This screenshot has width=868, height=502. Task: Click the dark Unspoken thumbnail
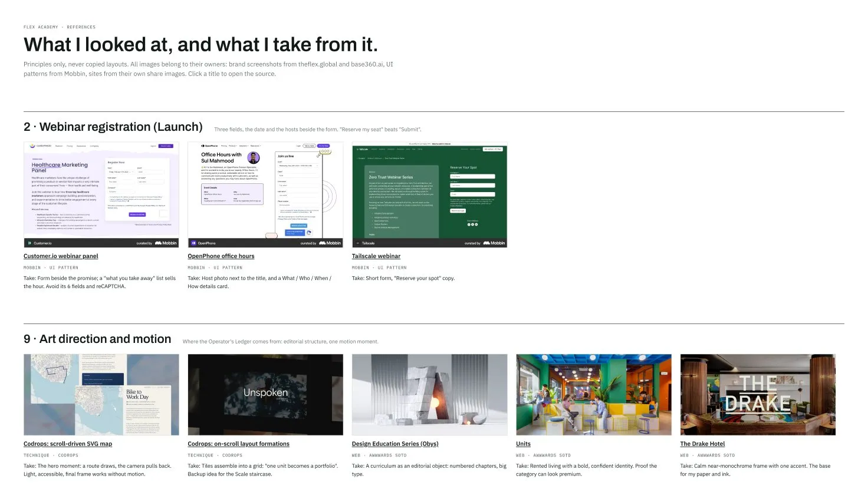(265, 395)
